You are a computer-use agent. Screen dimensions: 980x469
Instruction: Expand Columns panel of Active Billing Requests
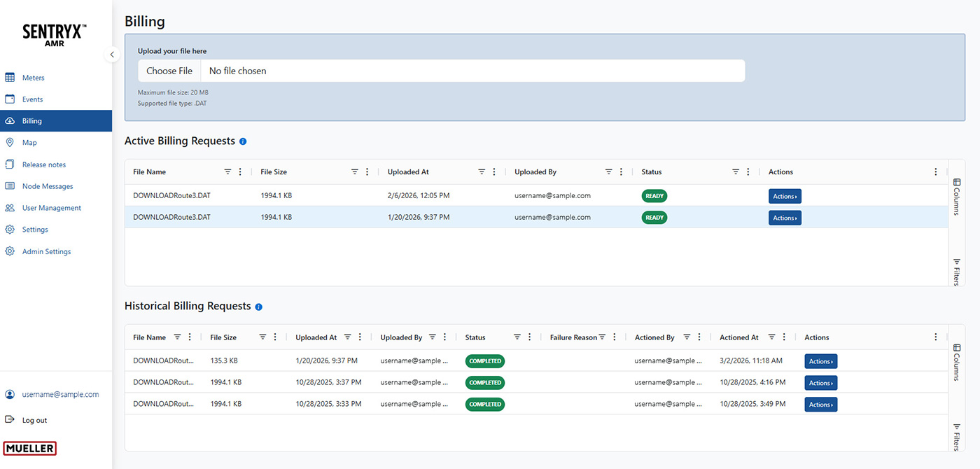(x=957, y=197)
